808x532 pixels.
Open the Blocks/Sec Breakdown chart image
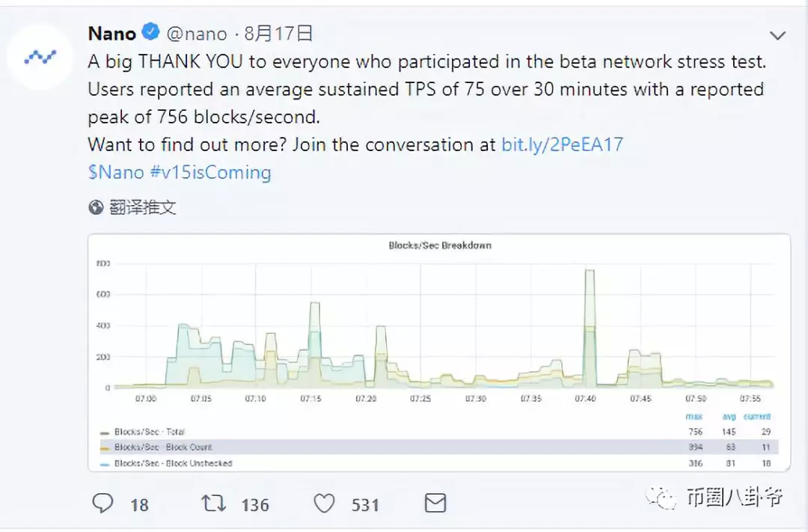439,352
